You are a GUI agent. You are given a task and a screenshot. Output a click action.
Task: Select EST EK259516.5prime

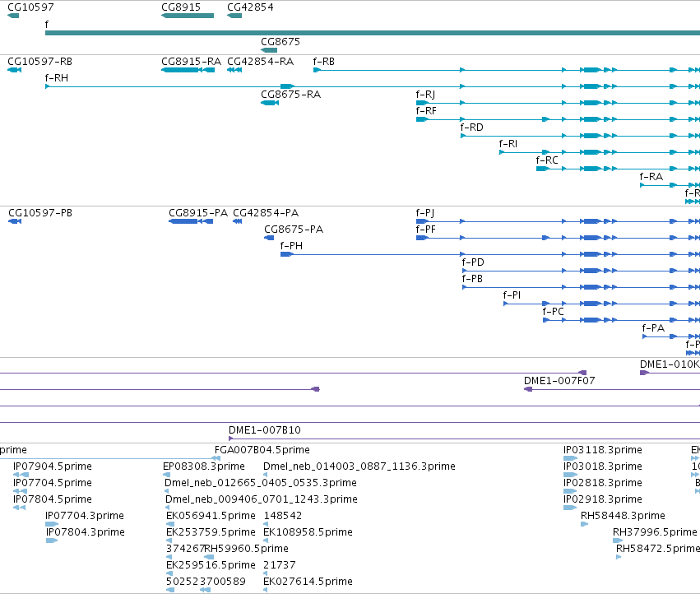tap(211, 565)
